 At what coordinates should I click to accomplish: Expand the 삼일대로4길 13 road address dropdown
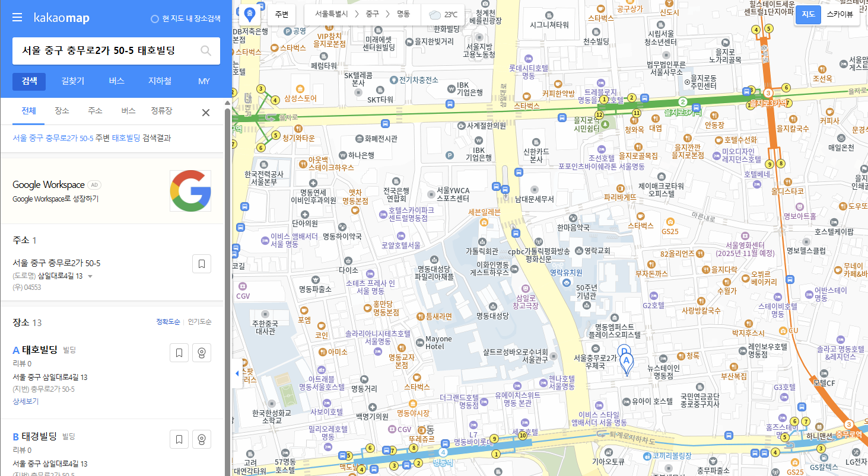[x=90, y=276]
